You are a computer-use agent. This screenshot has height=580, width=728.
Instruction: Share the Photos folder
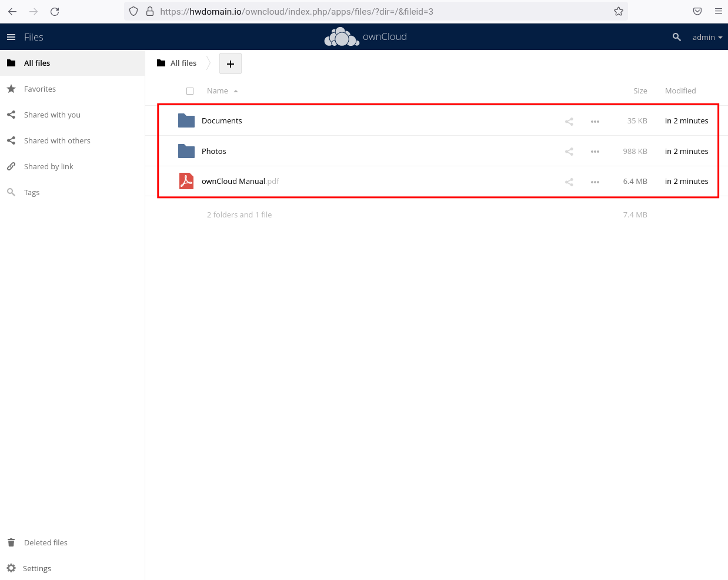pos(569,152)
